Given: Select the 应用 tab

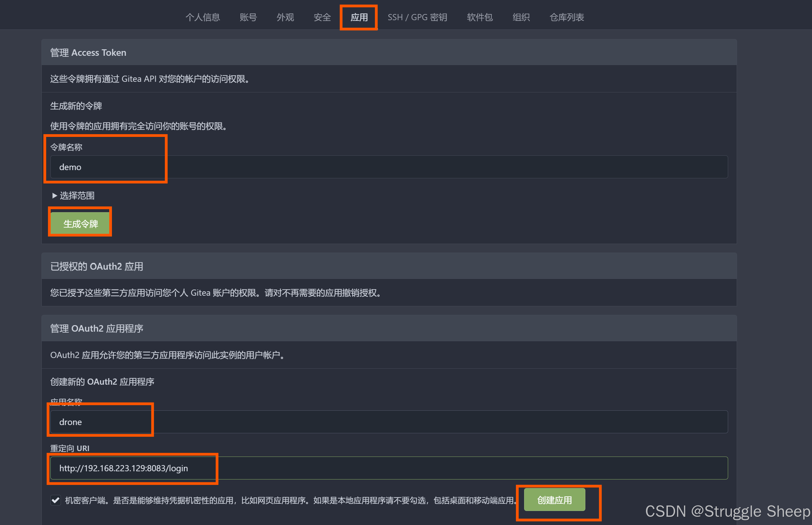Looking at the screenshot, I should tap(359, 17).
